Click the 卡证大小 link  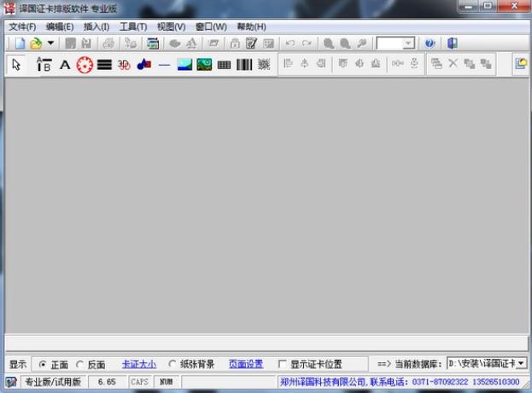pyautogui.click(x=138, y=364)
